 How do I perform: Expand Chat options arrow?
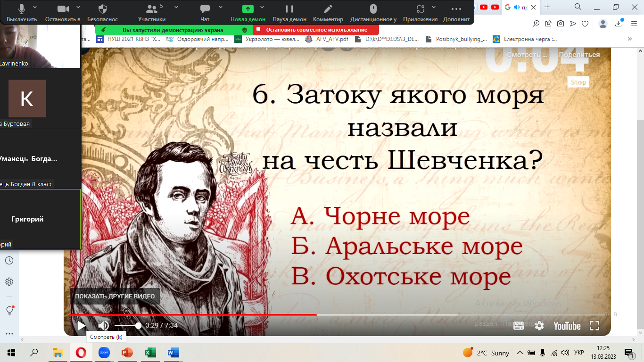[222, 7]
